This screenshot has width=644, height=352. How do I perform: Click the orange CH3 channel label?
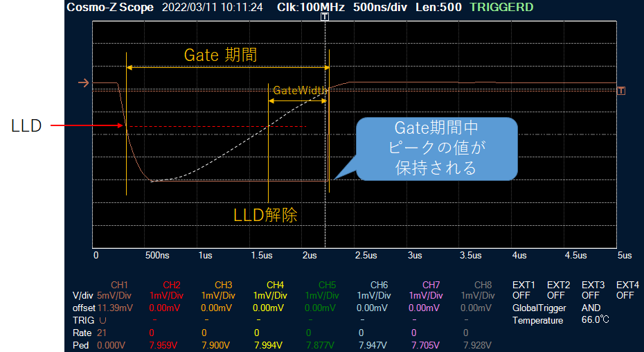(x=223, y=284)
